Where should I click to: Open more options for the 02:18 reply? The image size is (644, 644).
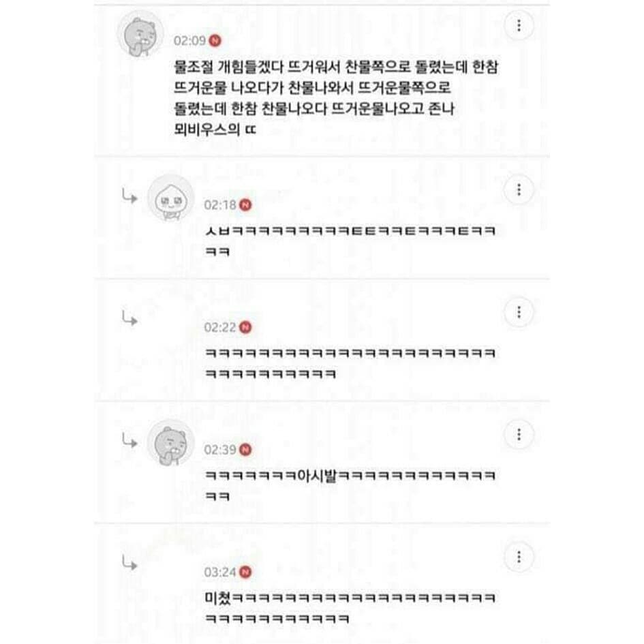point(519,189)
